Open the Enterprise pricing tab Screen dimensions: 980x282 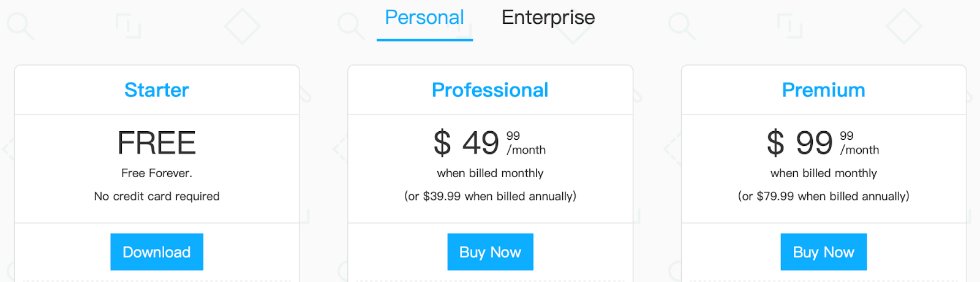tap(548, 18)
